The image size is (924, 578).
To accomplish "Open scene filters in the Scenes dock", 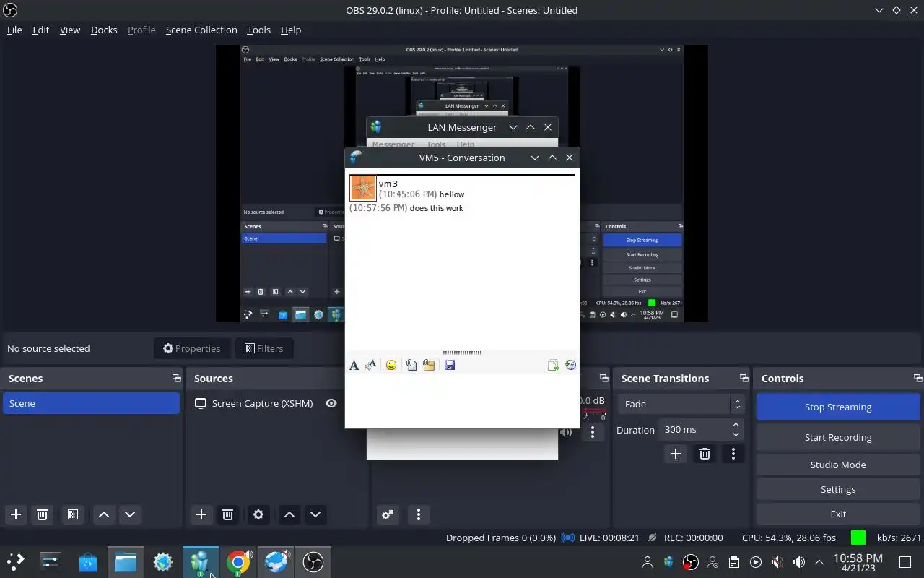I will [x=73, y=514].
